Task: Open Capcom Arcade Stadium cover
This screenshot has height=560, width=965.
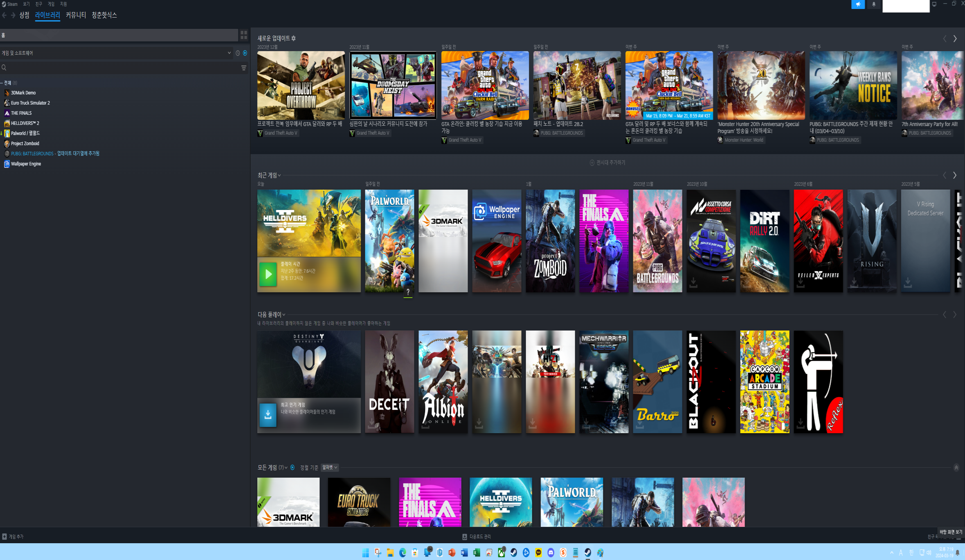Action: click(x=765, y=382)
